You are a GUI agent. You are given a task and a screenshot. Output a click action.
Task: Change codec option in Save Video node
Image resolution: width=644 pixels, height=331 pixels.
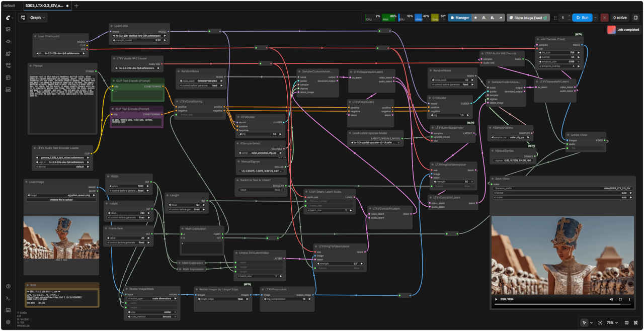(562, 197)
